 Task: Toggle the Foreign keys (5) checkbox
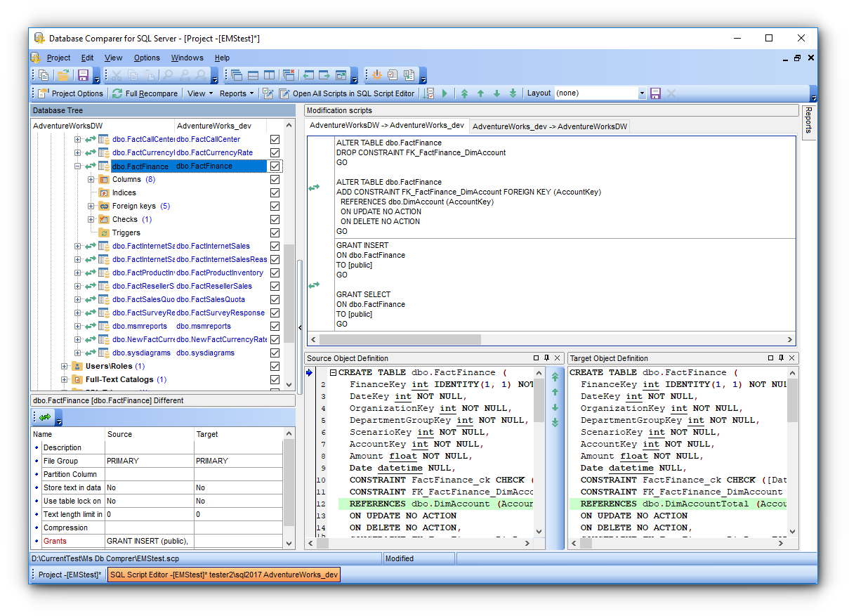(275, 207)
